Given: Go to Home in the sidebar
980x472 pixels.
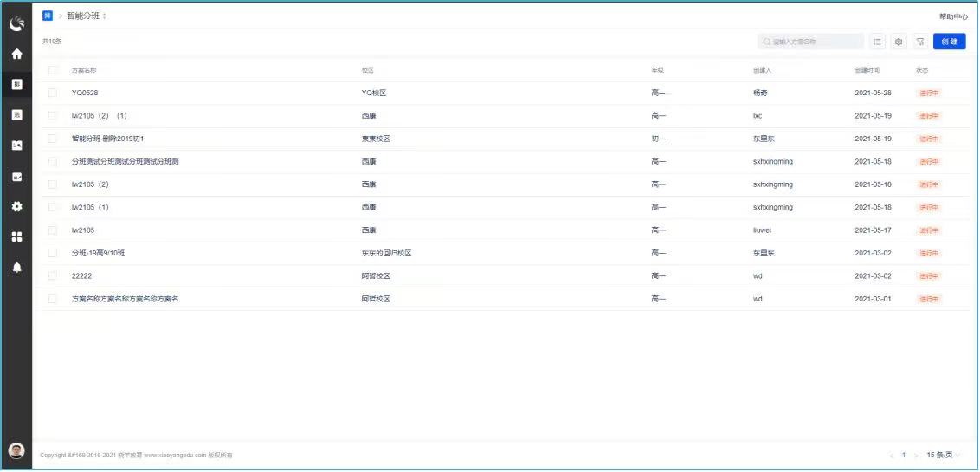Looking at the screenshot, I should coord(16,54).
